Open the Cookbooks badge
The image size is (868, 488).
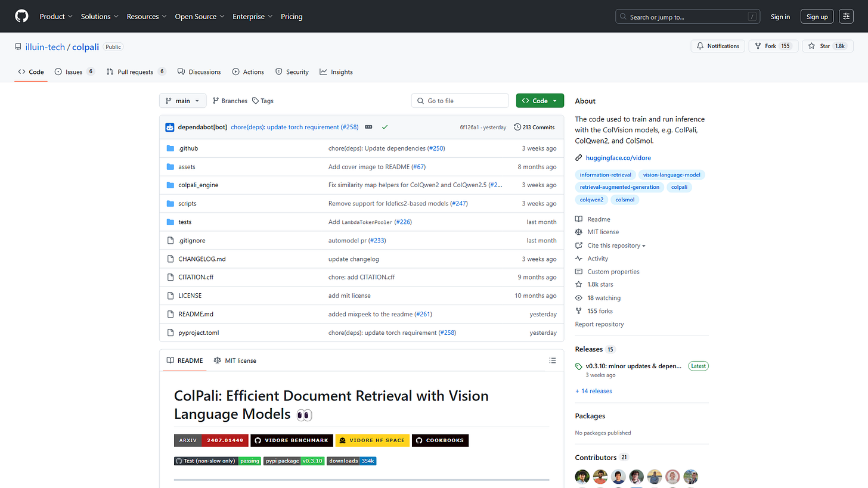(x=441, y=440)
